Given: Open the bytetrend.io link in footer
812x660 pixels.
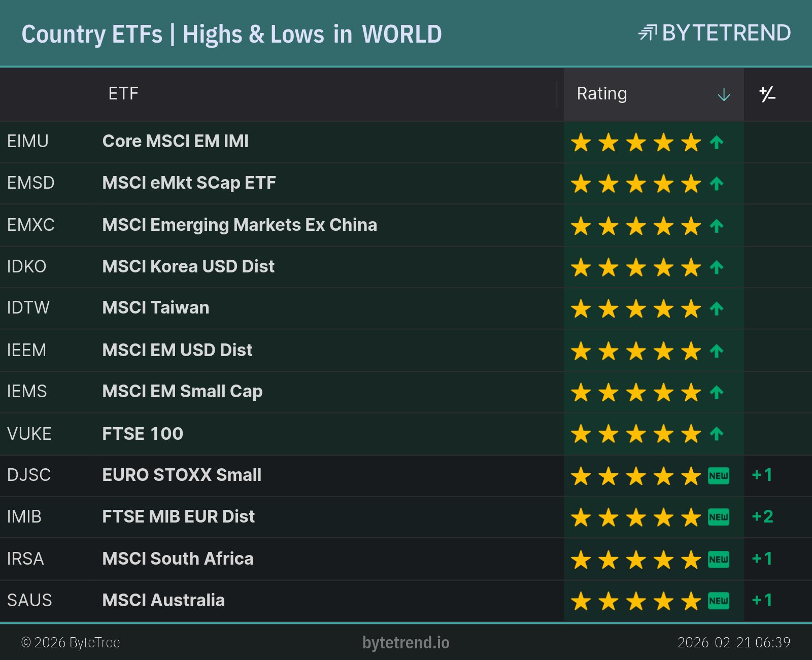Looking at the screenshot, I should [x=406, y=643].
